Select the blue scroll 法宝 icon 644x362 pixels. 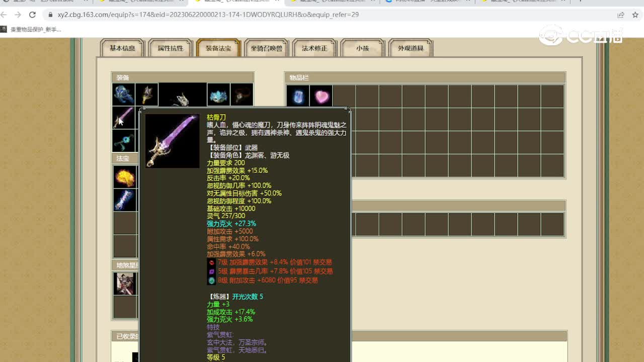[125, 200]
